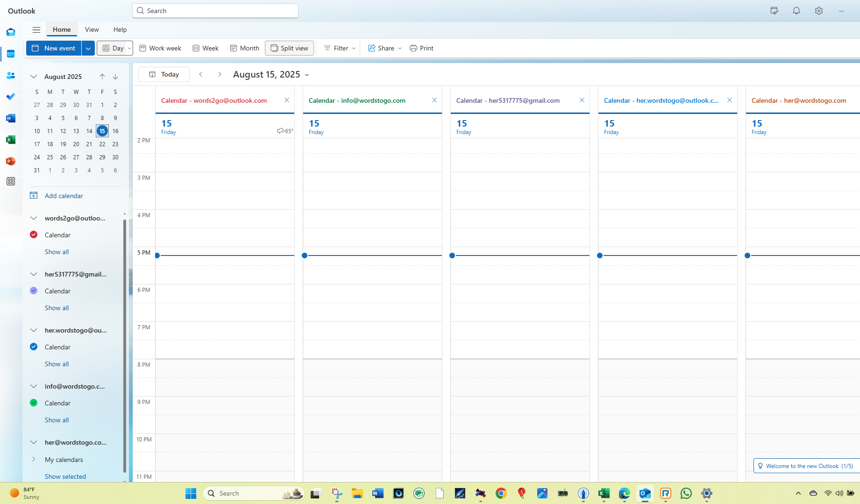Viewport: 860px width, 504px height.
Task: Open the More apps grid
Action: [x=10, y=181]
